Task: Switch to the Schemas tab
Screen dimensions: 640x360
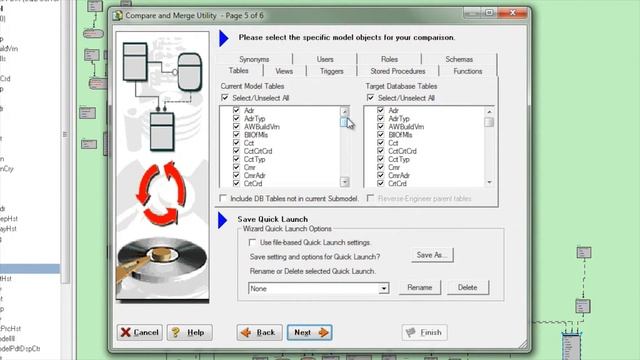Action: pos(459,59)
